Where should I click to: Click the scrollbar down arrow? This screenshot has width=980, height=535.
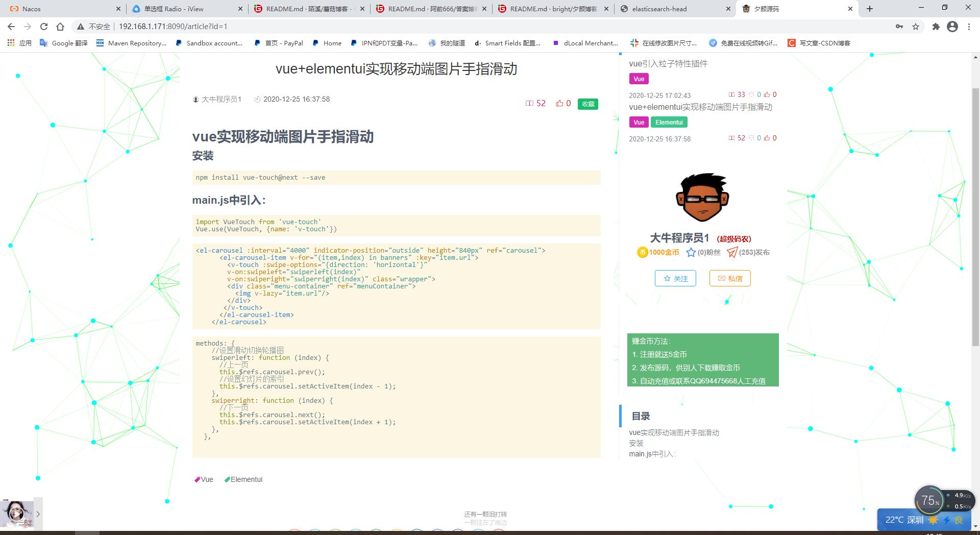click(x=975, y=526)
